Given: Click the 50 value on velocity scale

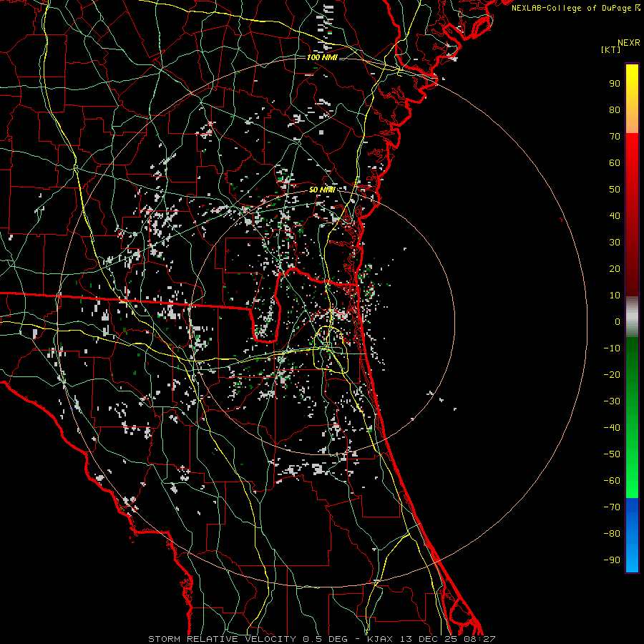Looking at the screenshot, I should [615, 190].
